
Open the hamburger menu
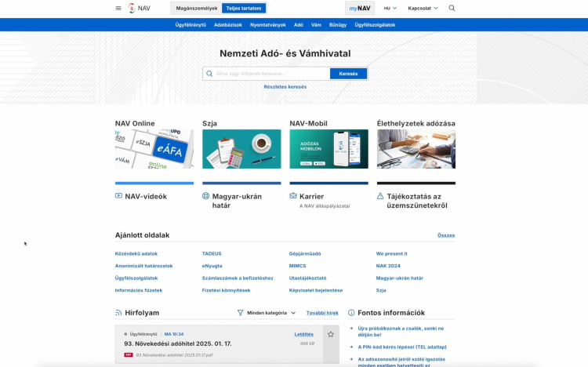(118, 8)
